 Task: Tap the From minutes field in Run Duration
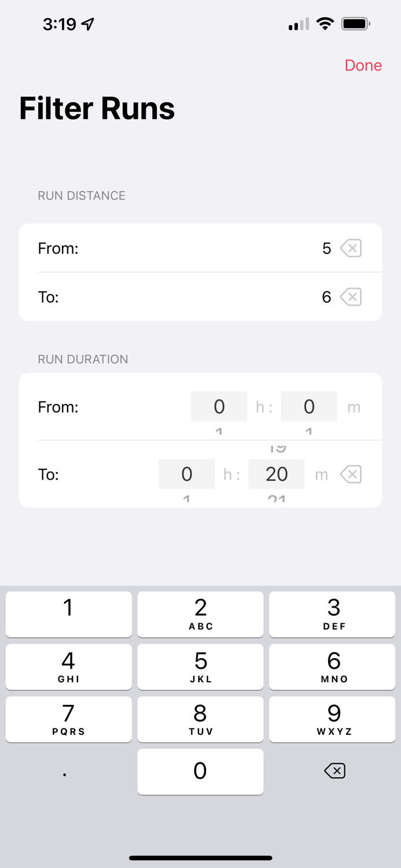[x=309, y=406]
